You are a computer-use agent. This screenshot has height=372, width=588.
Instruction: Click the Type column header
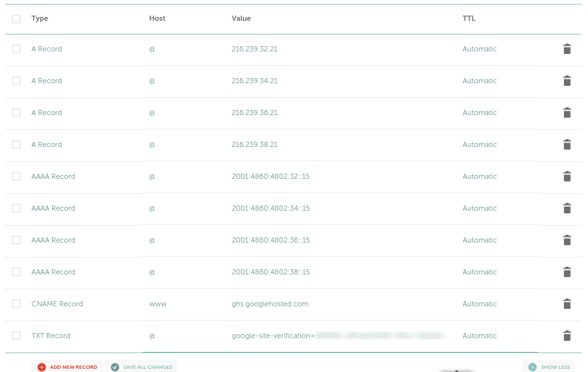[x=40, y=18]
